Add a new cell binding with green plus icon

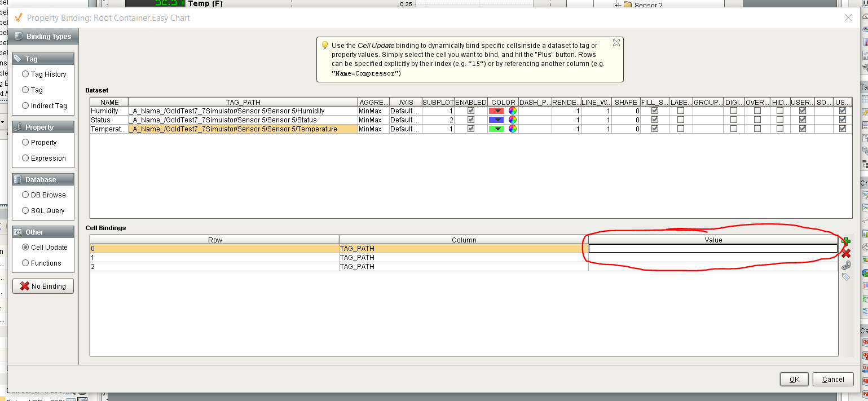tap(846, 241)
